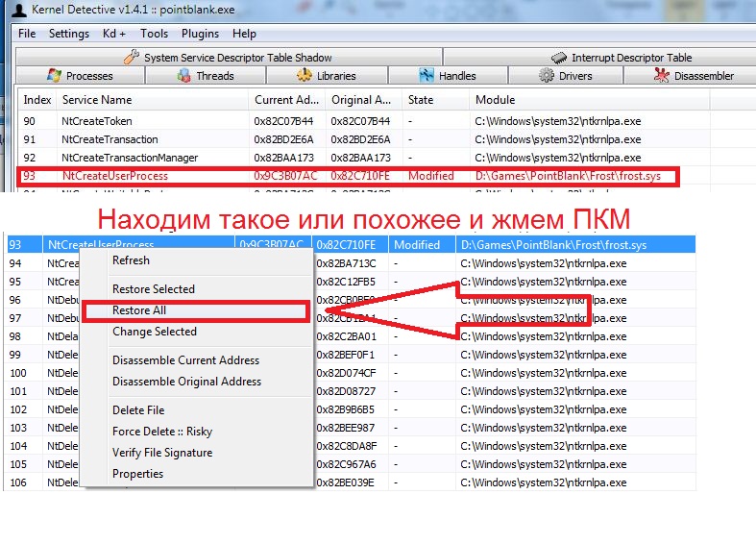This screenshot has height=544, width=756.
Task: Click the System Service Descriptor Table icon
Action: point(132,58)
